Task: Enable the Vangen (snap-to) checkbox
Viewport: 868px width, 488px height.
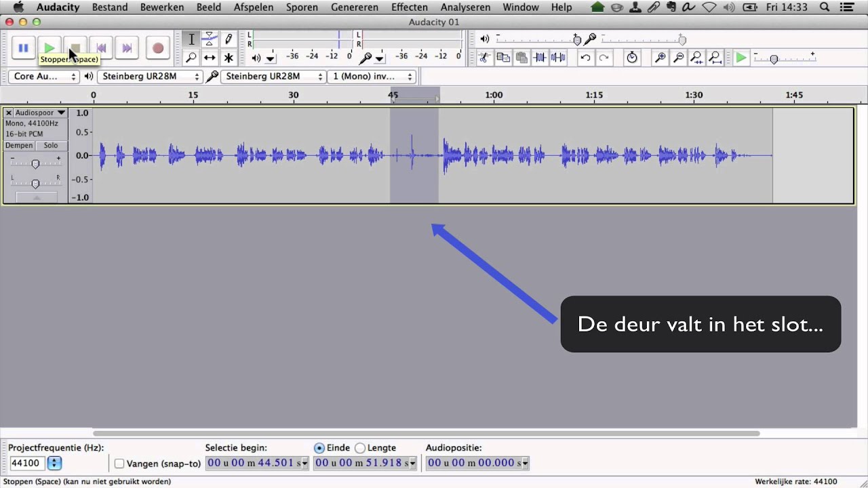Action: point(119,464)
